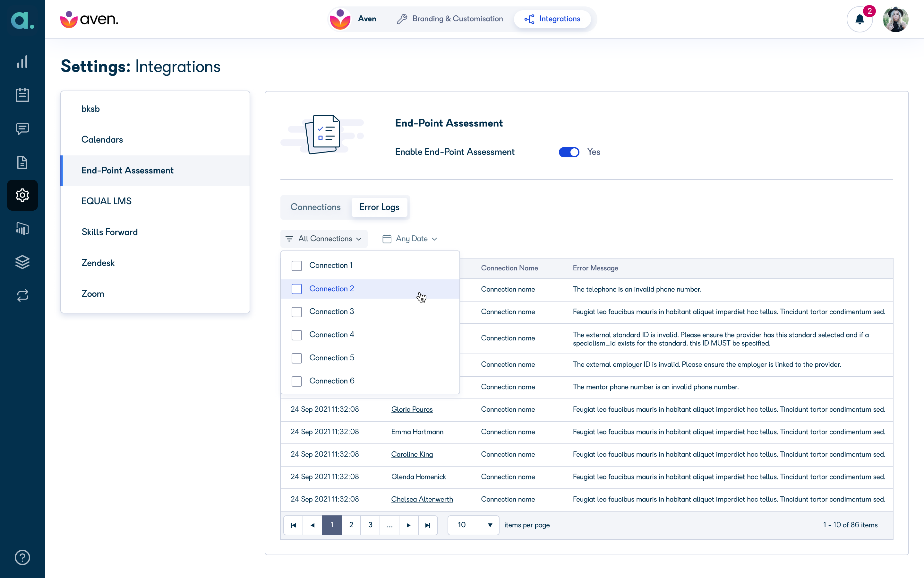This screenshot has height=578, width=924.
Task: Expand the Any Date filter dropdown
Action: point(410,239)
